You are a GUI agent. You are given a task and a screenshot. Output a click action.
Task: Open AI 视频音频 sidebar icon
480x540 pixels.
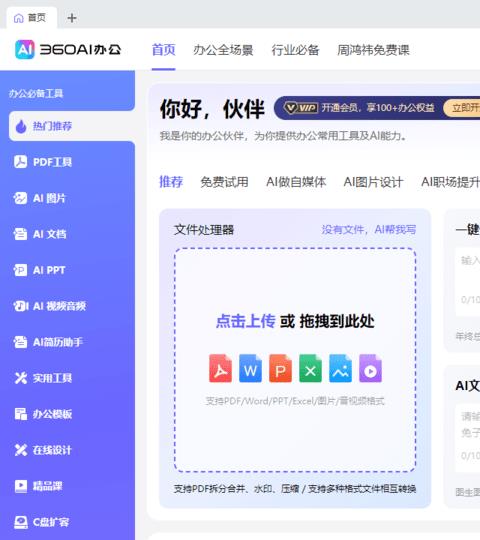click(x=20, y=306)
